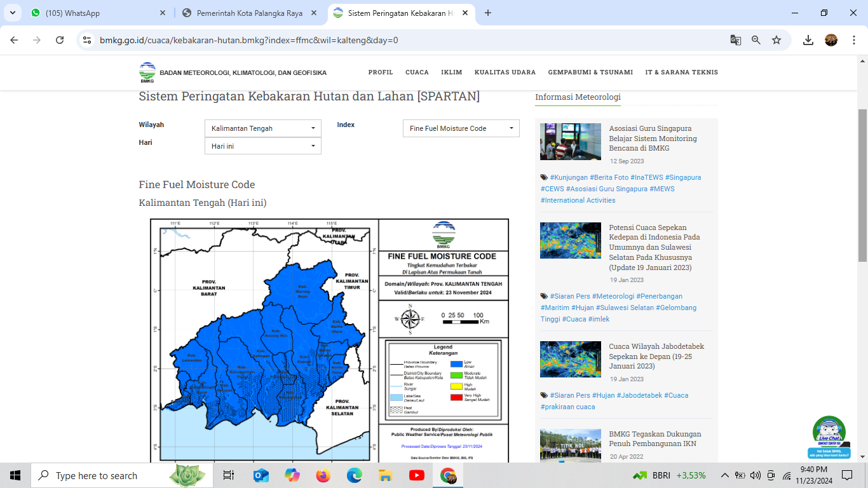Open the zoom magnifier icon in address bar
Screen dimensions: 868x488
[756, 39]
